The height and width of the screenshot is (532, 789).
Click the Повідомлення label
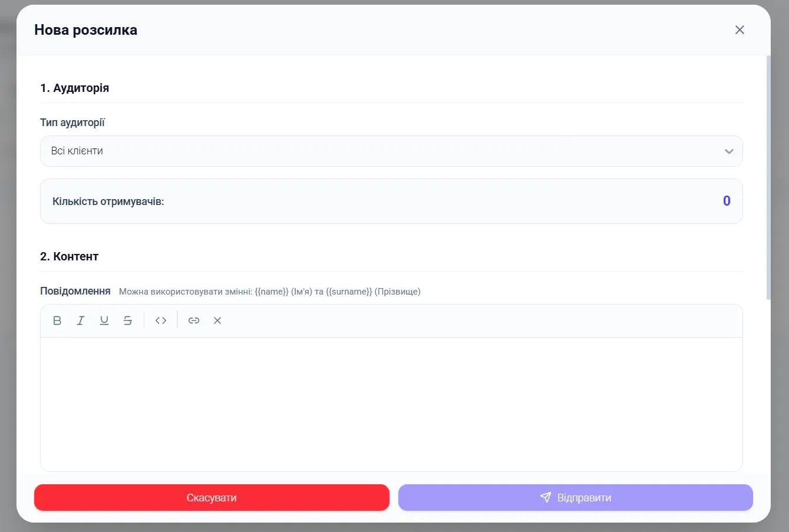pos(75,291)
